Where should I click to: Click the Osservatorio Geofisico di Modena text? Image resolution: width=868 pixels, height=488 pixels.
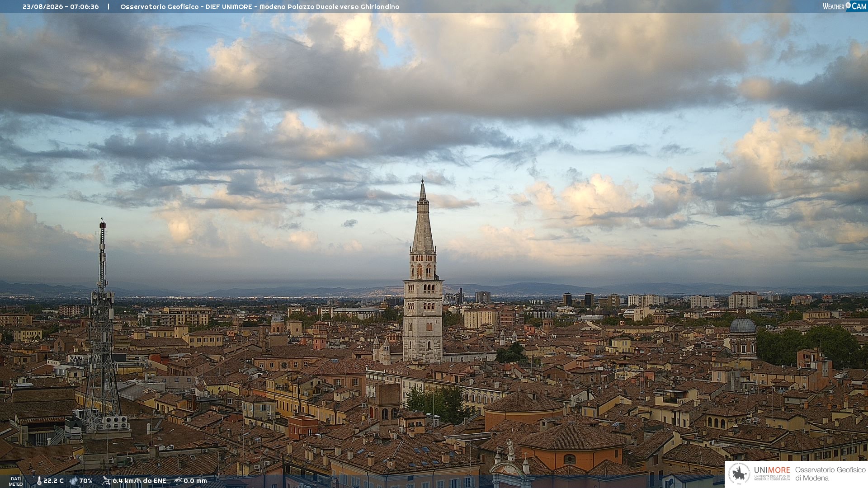[x=830, y=474]
